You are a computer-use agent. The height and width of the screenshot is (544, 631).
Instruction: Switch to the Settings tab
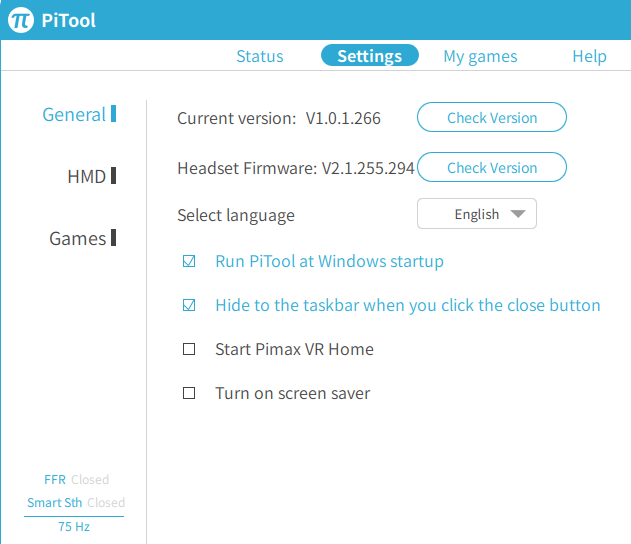coord(369,56)
